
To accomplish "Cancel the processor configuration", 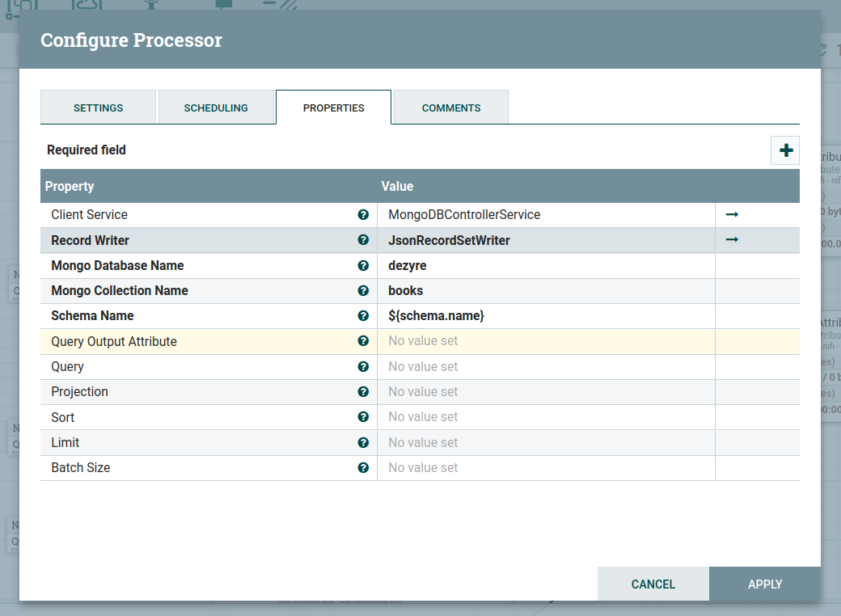I will pos(653,584).
